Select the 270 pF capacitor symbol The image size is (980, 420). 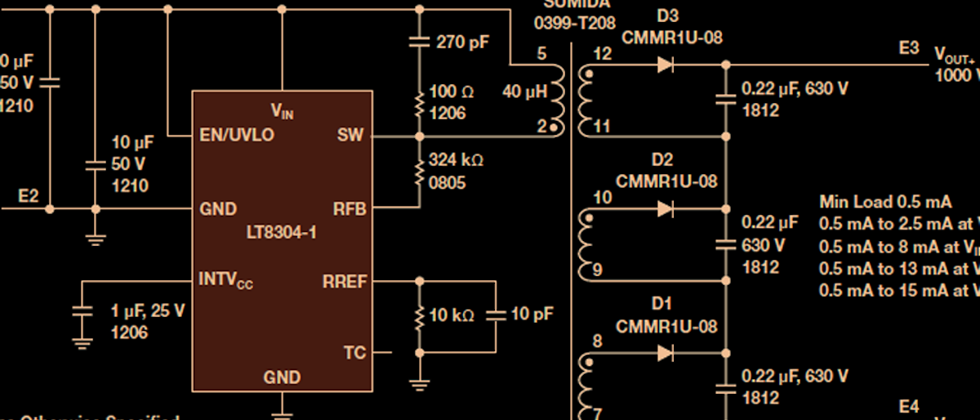coord(420,41)
